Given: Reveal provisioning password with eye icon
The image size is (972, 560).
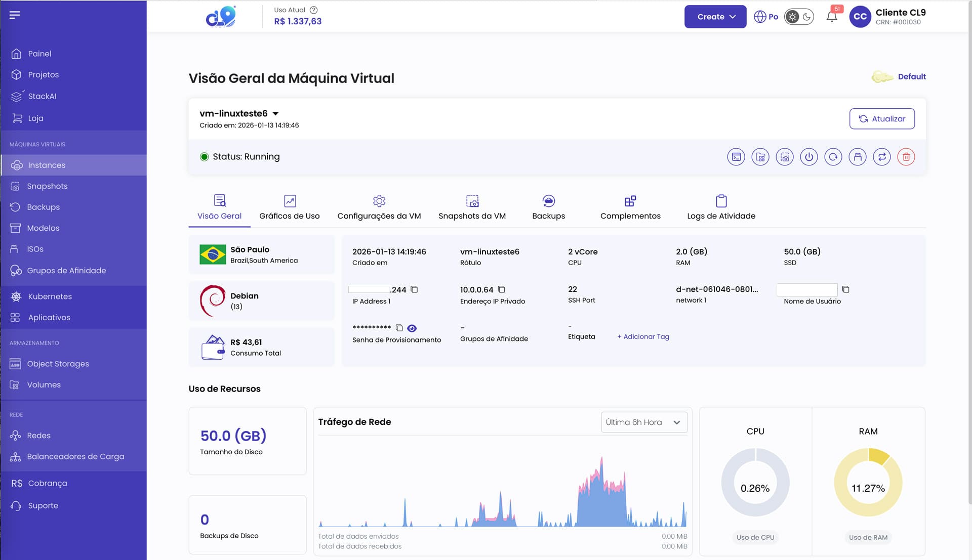Looking at the screenshot, I should pyautogui.click(x=412, y=328).
